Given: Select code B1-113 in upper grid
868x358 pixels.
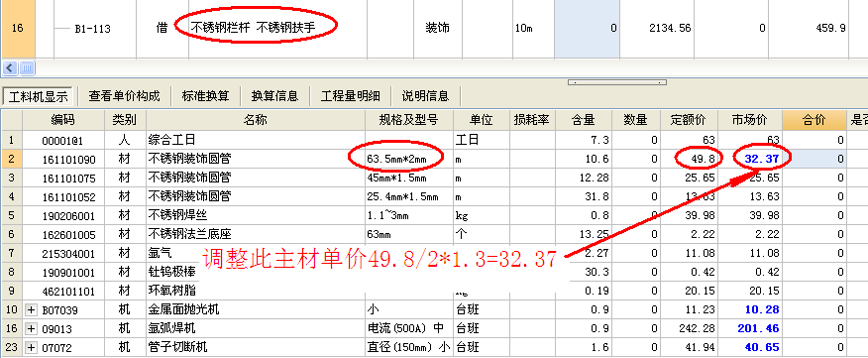Looking at the screenshot, I should (92, 30).
